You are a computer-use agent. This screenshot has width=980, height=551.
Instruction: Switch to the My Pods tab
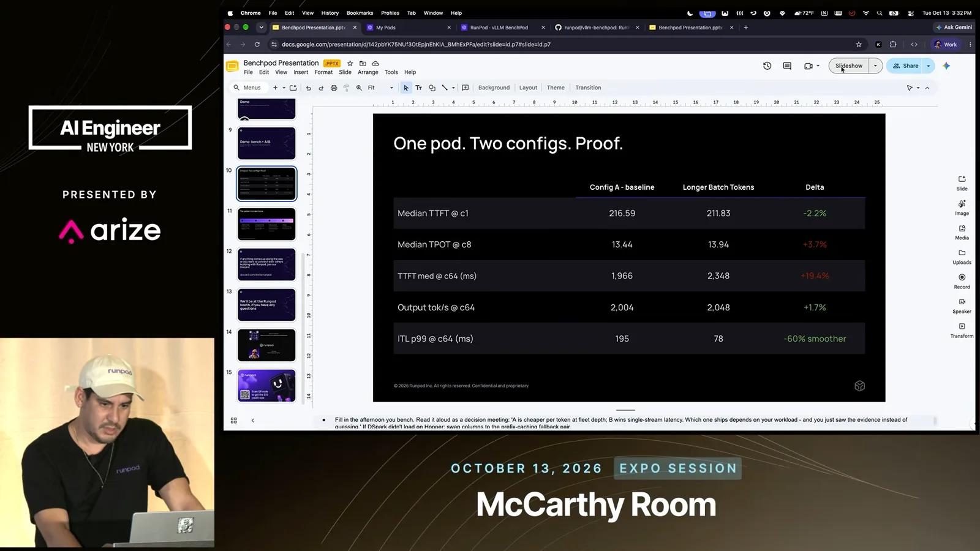click(x=409, y=28)
